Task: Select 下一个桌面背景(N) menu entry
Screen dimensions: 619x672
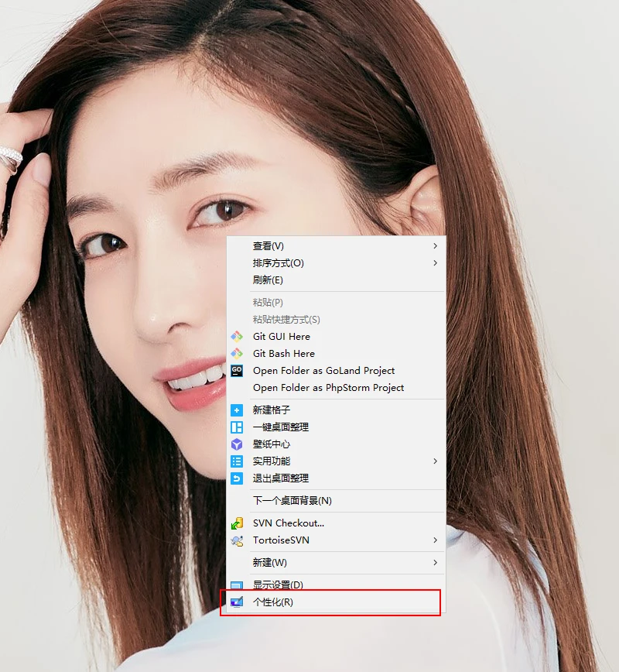Action: point(292,501)
